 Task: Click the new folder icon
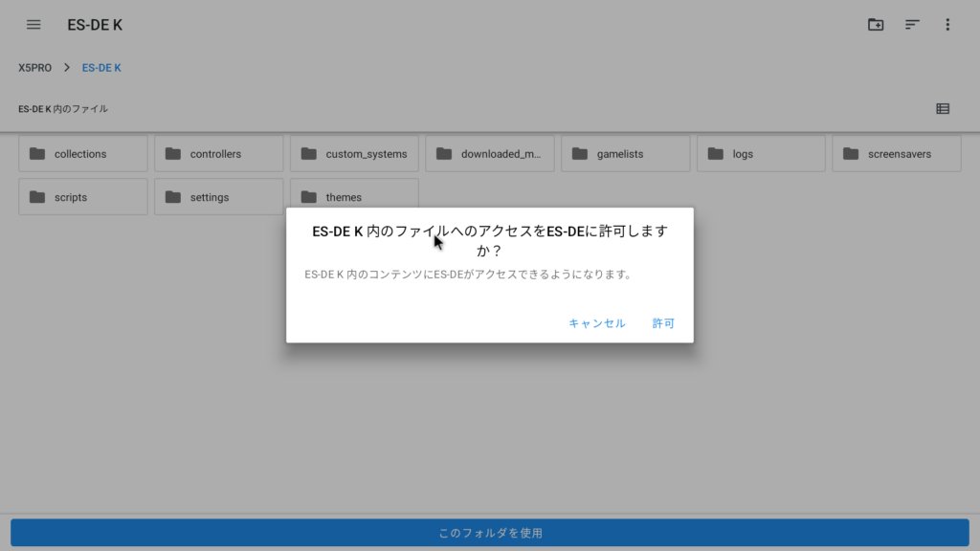(x=876, y=25)
